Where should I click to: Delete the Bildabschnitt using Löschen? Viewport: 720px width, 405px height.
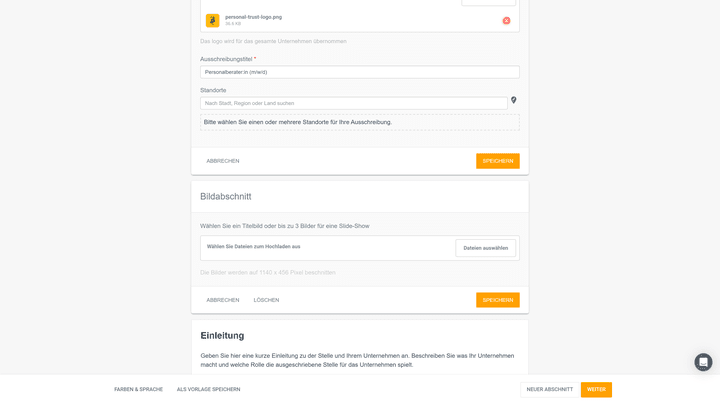tap(266, 300)
